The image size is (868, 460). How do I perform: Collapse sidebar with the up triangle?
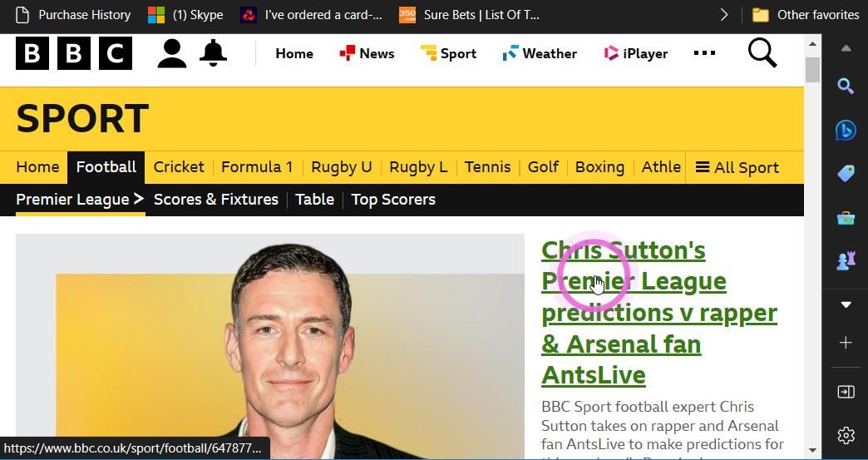(846, 49)
